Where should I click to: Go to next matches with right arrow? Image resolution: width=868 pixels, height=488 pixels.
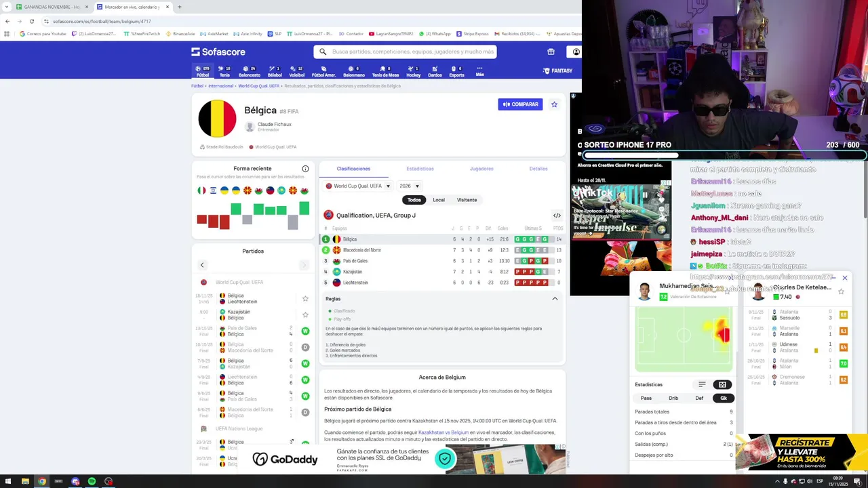(304, 265)
